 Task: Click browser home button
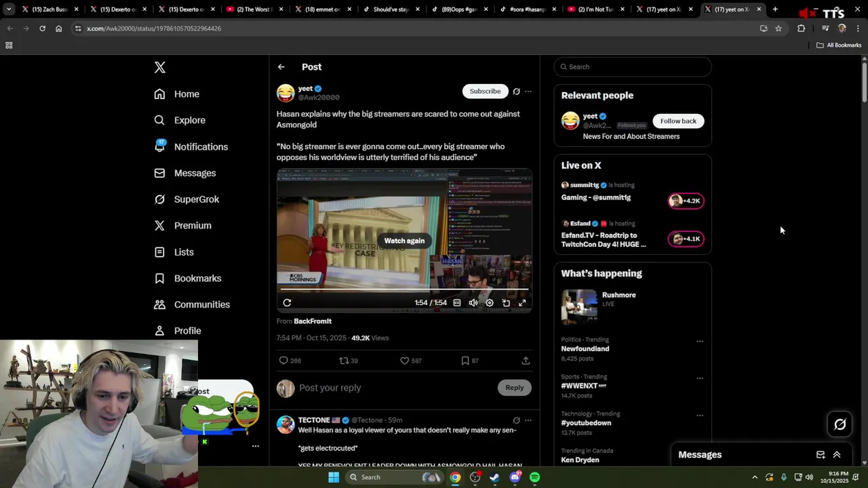(58, 28)
